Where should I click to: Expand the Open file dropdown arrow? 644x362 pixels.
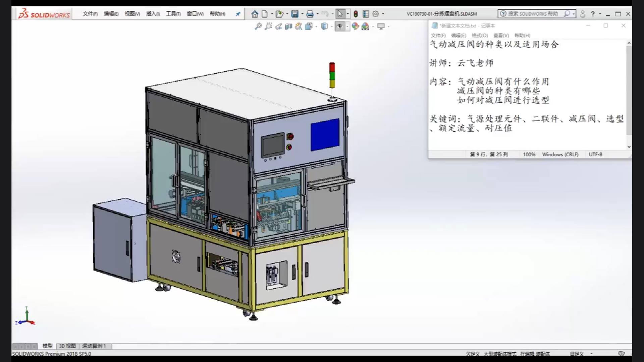[x=287, y=14]
